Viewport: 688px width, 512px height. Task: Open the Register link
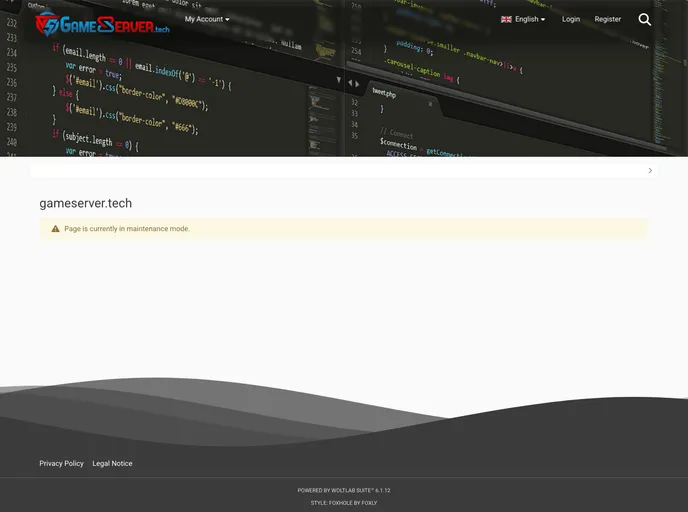[607, 19]
